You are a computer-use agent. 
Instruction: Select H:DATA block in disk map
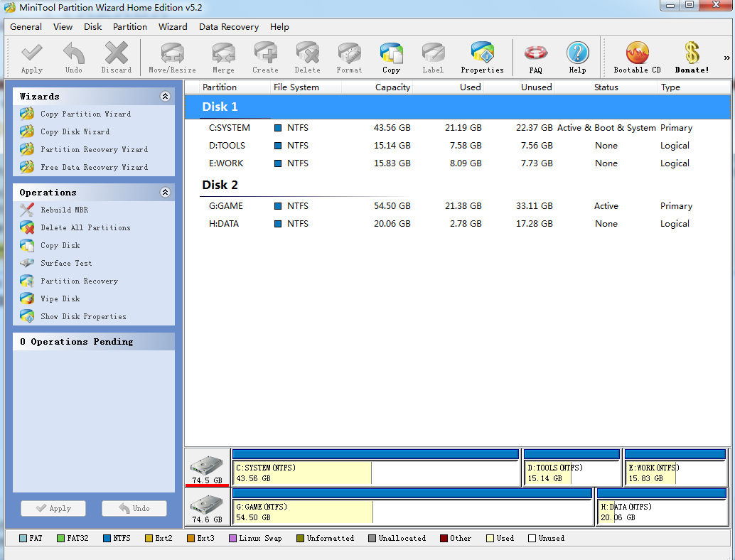pyautogui.click(x=662, y=507)
